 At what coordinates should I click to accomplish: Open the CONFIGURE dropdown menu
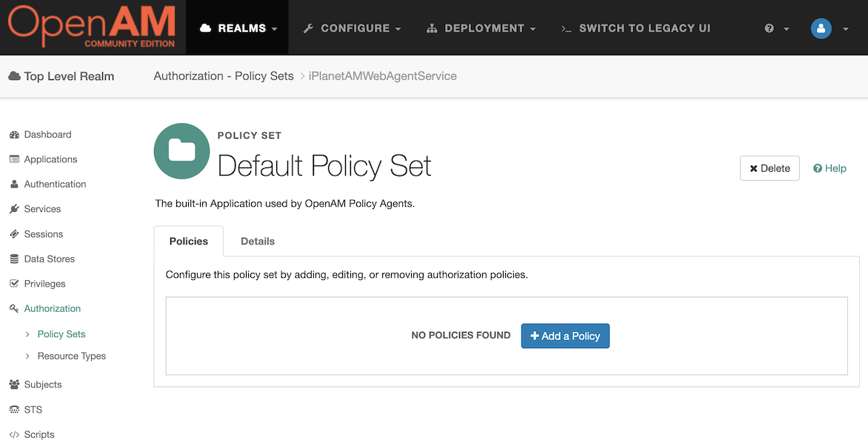(x=352, y=27)
